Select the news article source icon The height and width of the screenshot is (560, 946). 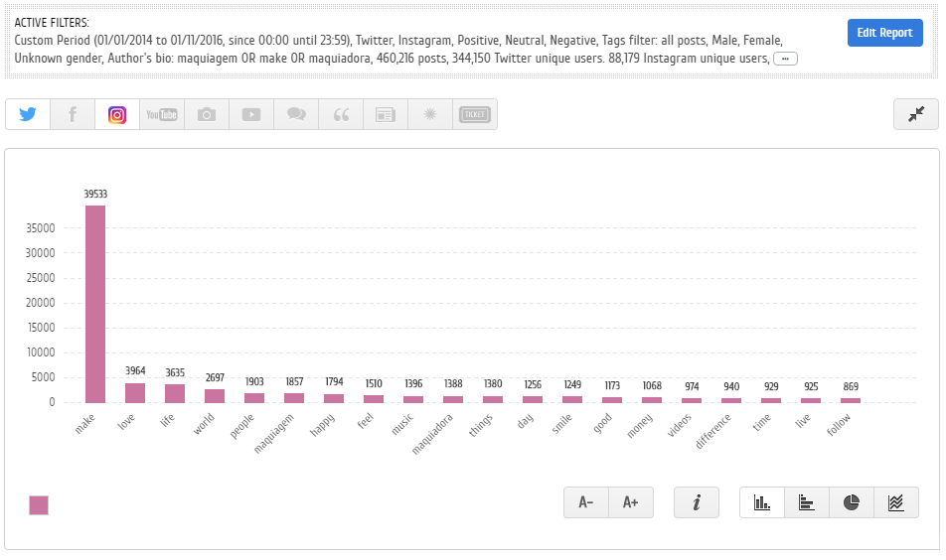click(386, 114)
